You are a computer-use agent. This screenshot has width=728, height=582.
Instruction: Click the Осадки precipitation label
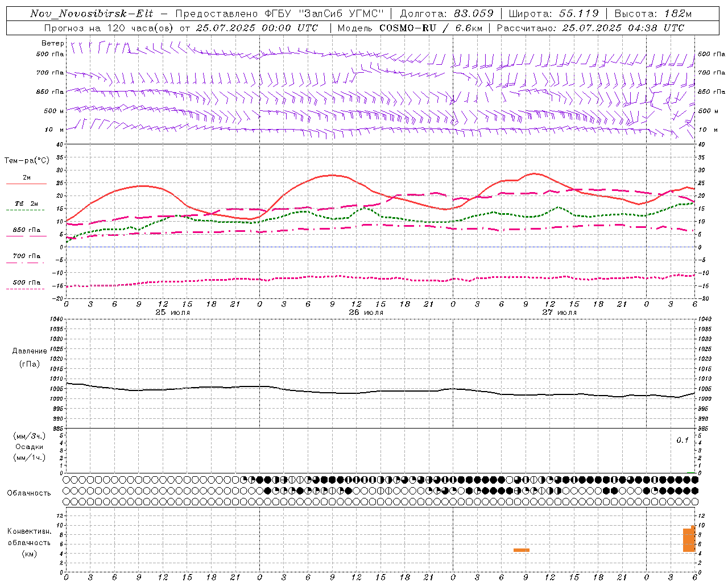(x=30, y=447)
